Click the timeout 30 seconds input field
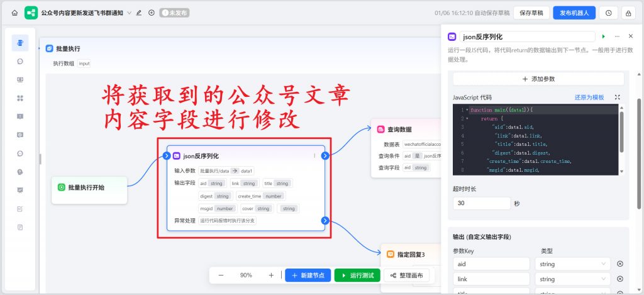The image size is (644, 295). [482, 203]
